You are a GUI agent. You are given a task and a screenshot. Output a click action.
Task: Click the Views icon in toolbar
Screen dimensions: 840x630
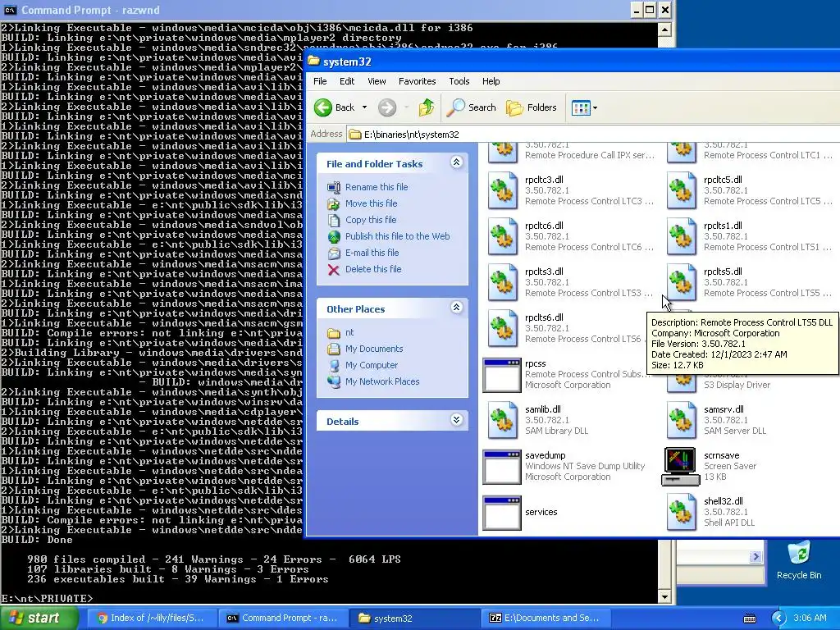pos(581,107)
